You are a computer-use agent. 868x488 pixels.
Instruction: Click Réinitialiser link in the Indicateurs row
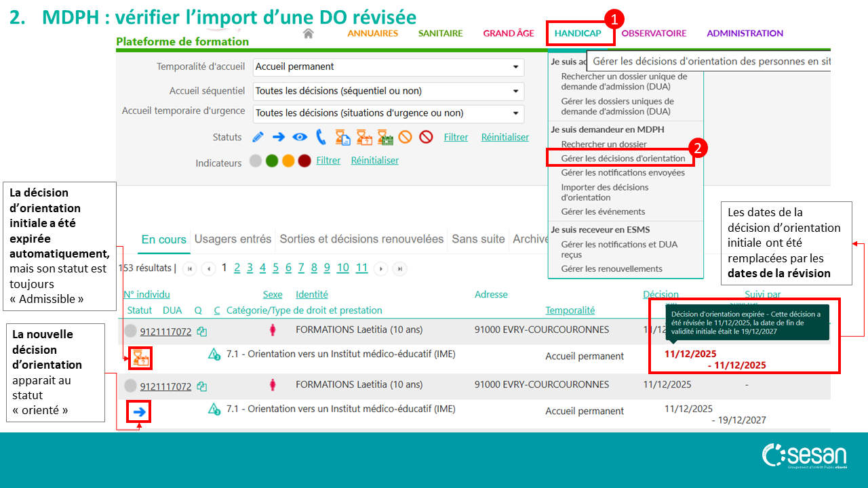click(x=374, y=161)
